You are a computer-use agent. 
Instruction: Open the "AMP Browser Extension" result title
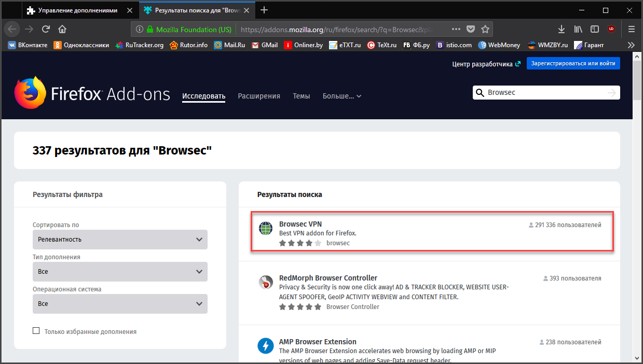pyautogui.click(x=318, y=342)
